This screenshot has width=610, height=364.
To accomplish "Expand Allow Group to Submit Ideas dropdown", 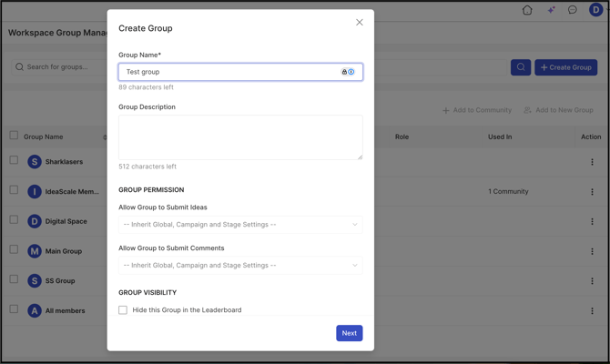I will 240,225.
